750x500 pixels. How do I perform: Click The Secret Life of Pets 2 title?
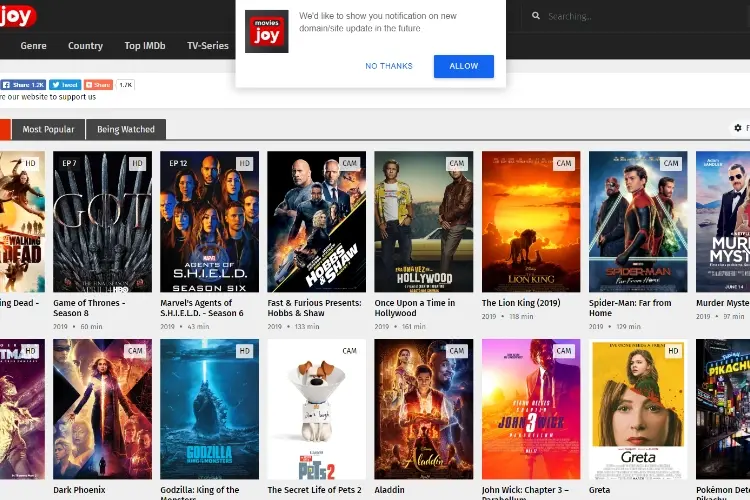coord(314,490)
